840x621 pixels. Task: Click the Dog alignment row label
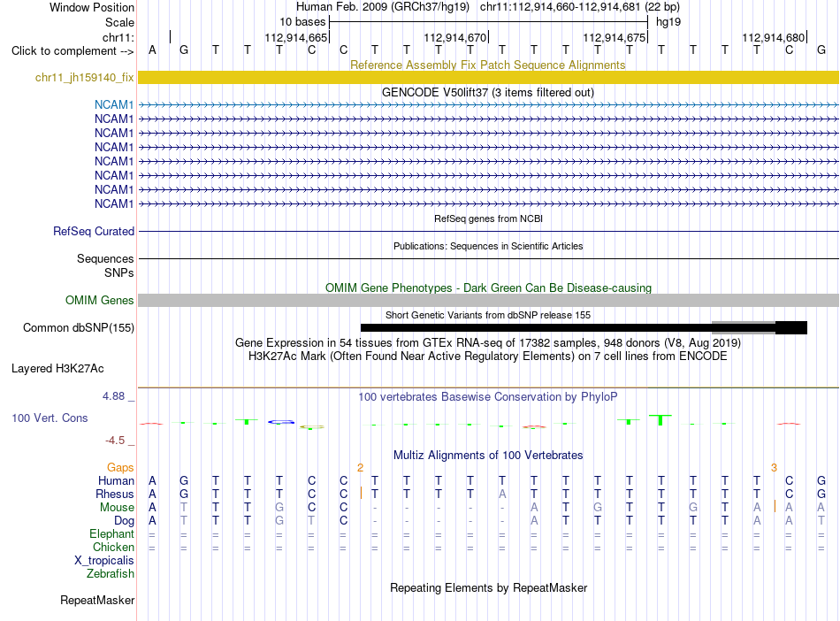click(124, 521)
